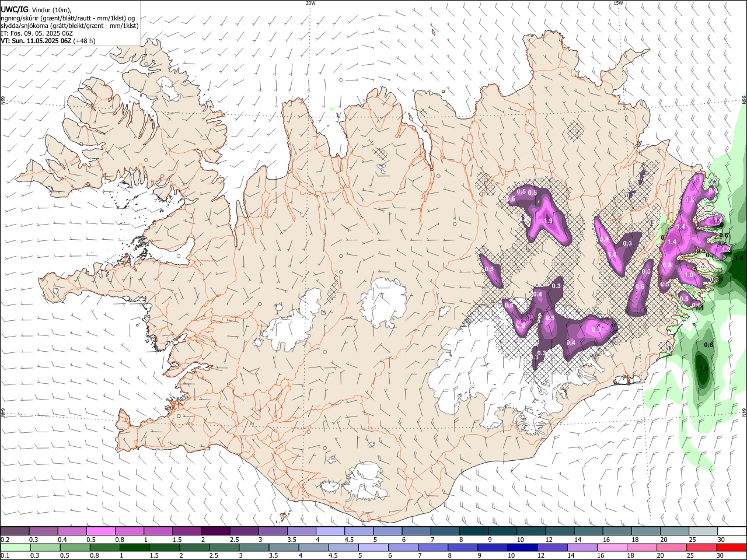The width and height of the screenshot is (747, 560).
Task: Click the 1.2 value on the eastern fjords
Action: [726, 249]
